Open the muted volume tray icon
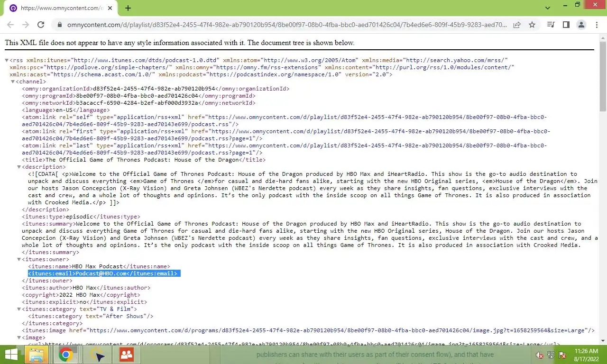The height and width of the screenshot is (364, 607). (x=539, y=355)
